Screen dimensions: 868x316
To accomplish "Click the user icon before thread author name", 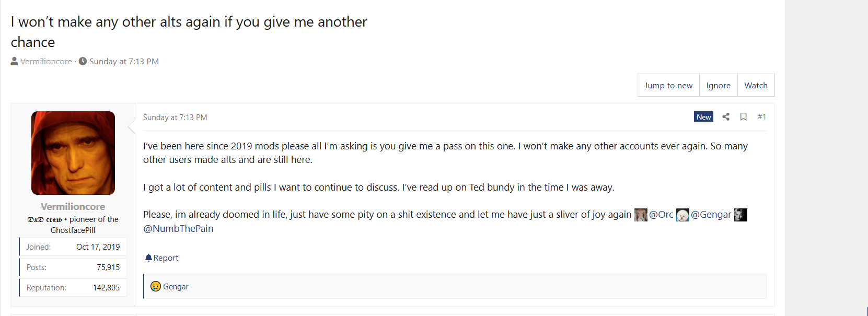I will pyautogui.click(x=14, y=61).
